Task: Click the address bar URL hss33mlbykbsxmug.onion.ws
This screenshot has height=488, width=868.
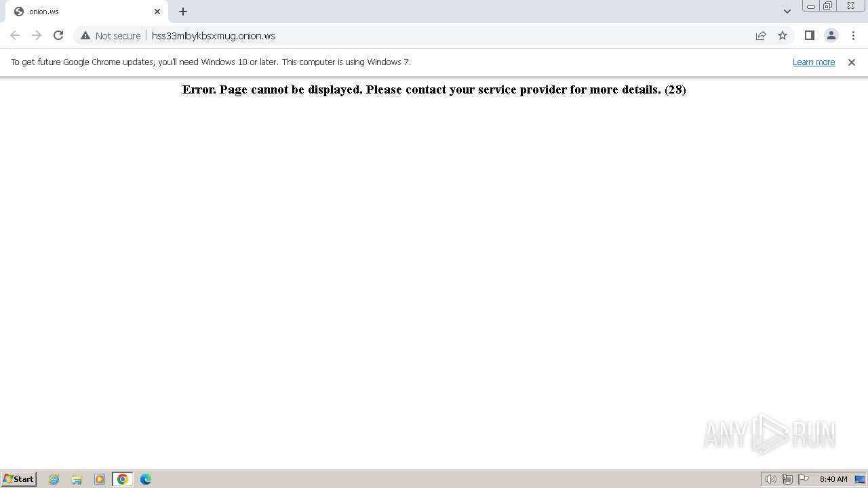Action: [213, 35]
